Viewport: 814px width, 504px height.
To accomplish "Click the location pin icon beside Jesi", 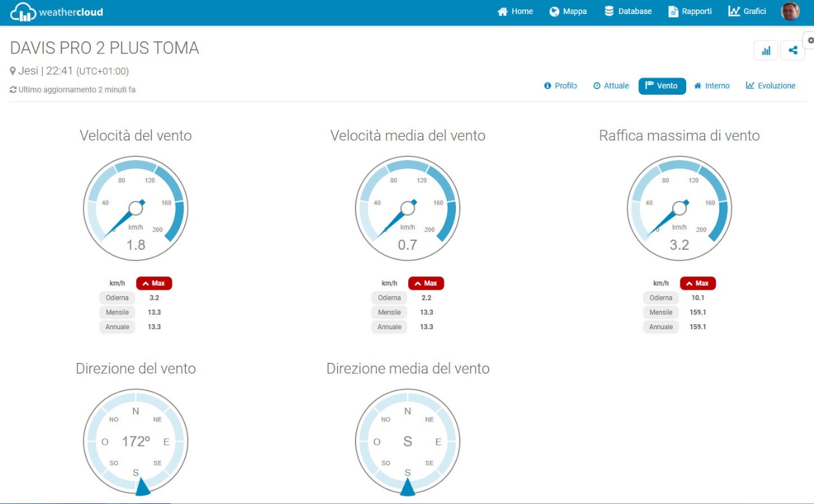I will (x=13, y=71).
